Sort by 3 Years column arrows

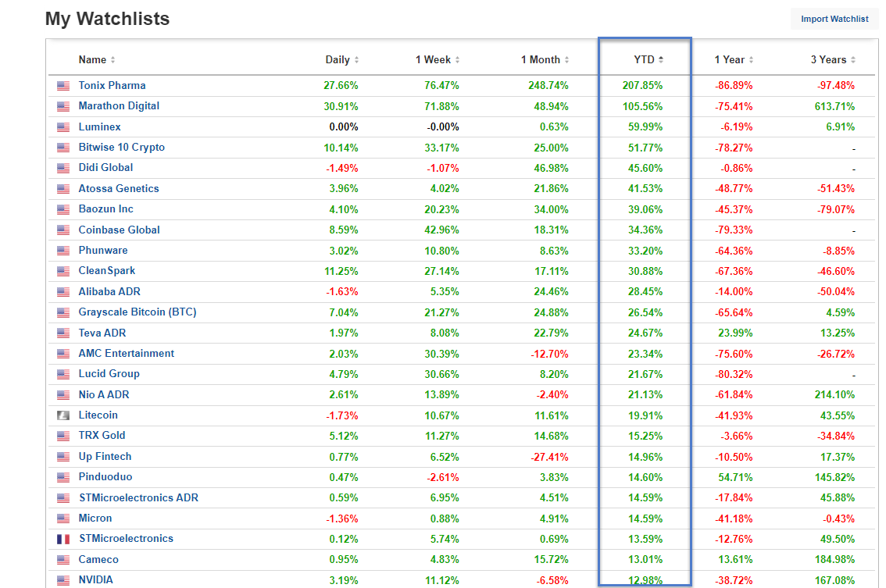coord(853,60)
